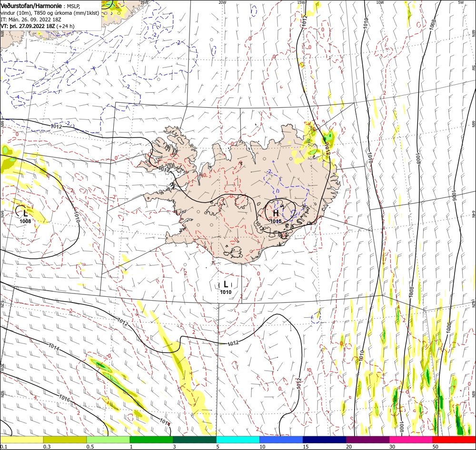Click the 'IT: Mán. 26. 09. 2022 18Z' line
This screenshot has width=476, height=450.
[30, 20]
